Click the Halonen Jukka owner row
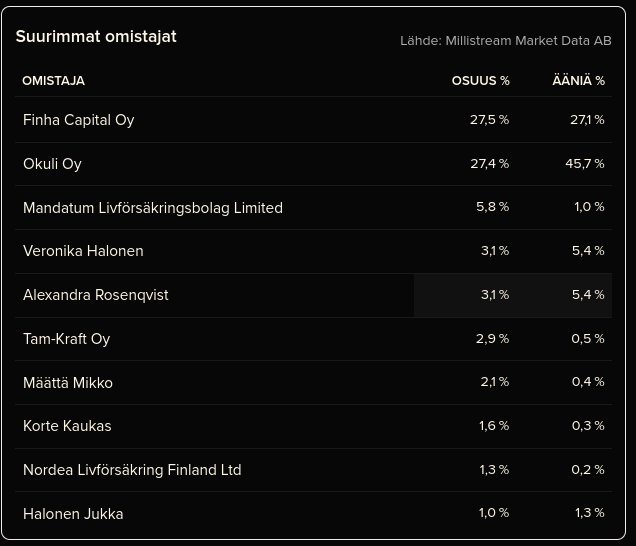The image size is (636, 546). coord(73,514)
